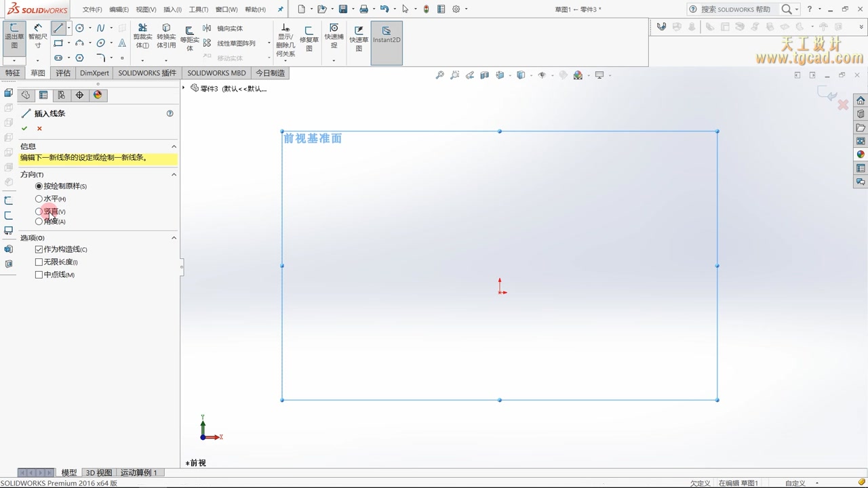Uncheck 作为构造线 (For construction) checkbox
The height and width of the screenshot is (488, 868).
pyautogui.click(x=39, y=249)
